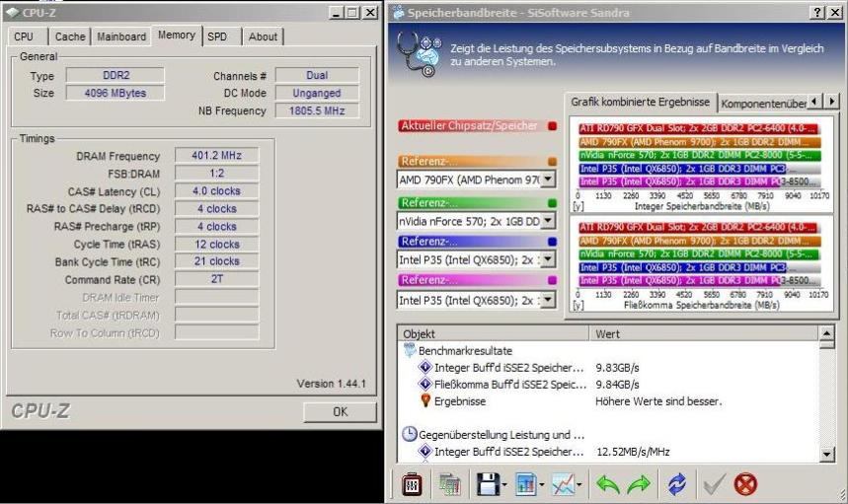Select Grafik kombinierte Ergebnisse tab
The height and width of the screenshot is (504, 848).
[x=641, y=103]
